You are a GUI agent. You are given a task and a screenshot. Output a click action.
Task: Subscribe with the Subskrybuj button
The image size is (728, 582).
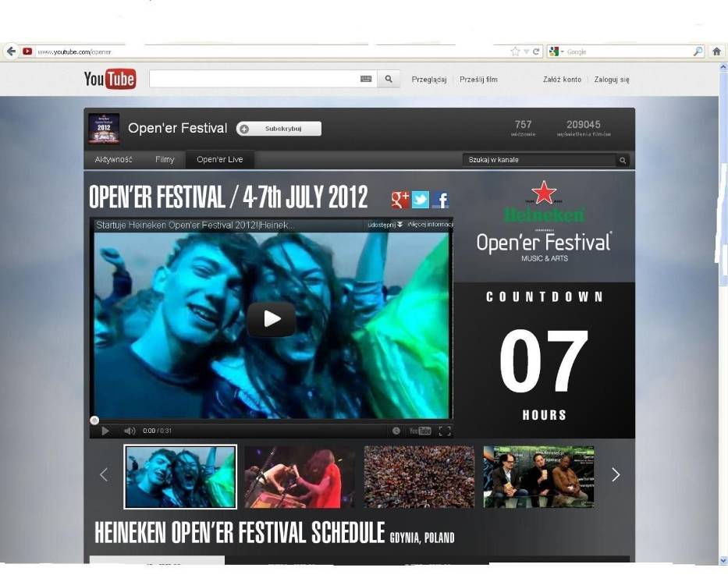pos(279,129)
